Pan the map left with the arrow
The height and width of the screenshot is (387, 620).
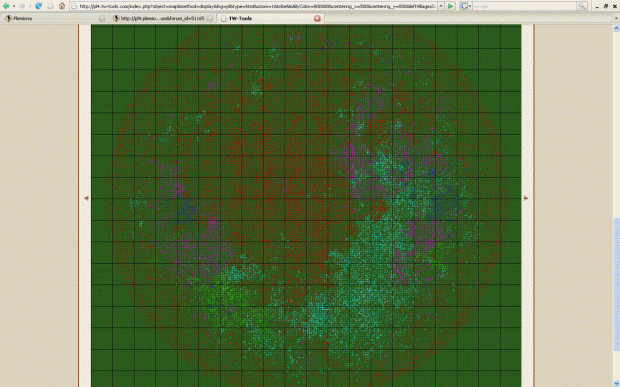[x=86, y=198]
